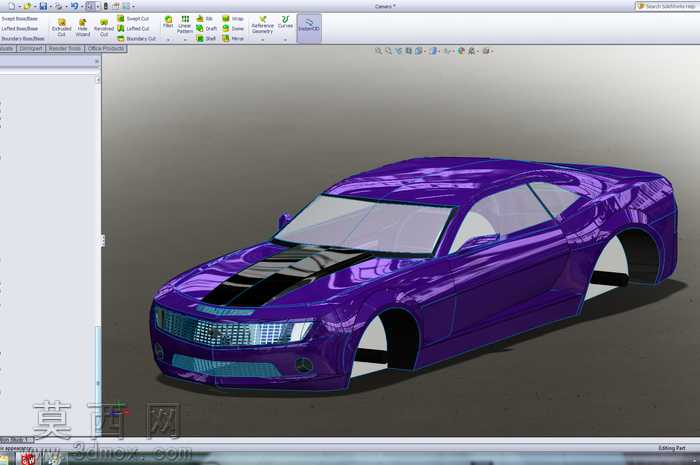
Task: Click Zoom to Area in the view toolbar
Action: tap(388, 51)
